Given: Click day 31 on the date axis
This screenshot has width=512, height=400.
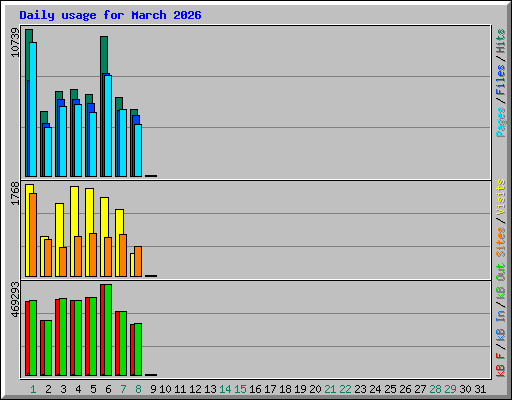Looking at the screenshot, I should [x=480, y=389].
